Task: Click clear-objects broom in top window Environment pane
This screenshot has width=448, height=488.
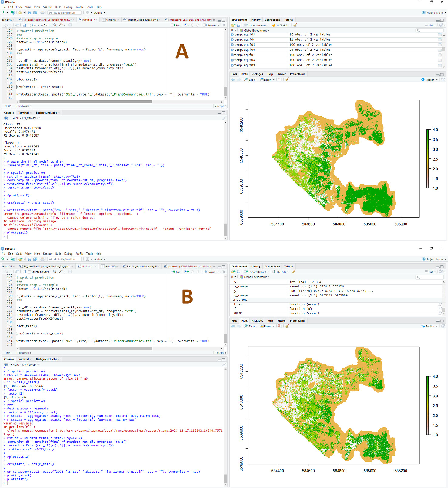Action: click(x=295, y=25)
